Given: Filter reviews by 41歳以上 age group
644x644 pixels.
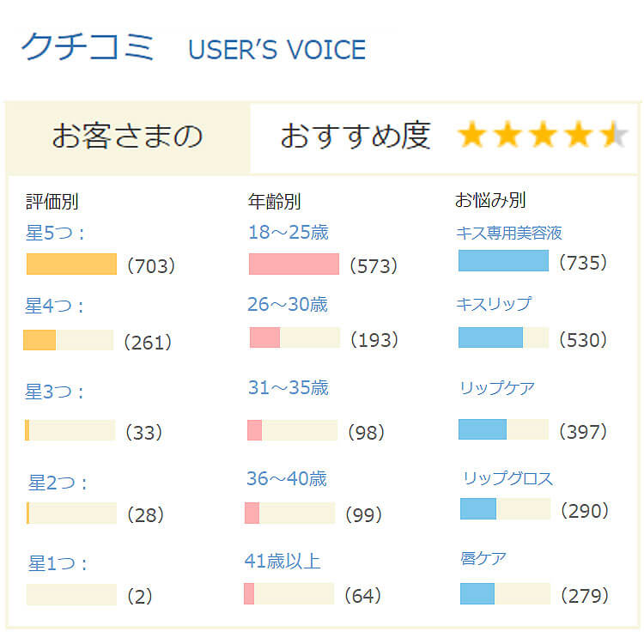Looking at the screenshot, I should coord(283,561).
